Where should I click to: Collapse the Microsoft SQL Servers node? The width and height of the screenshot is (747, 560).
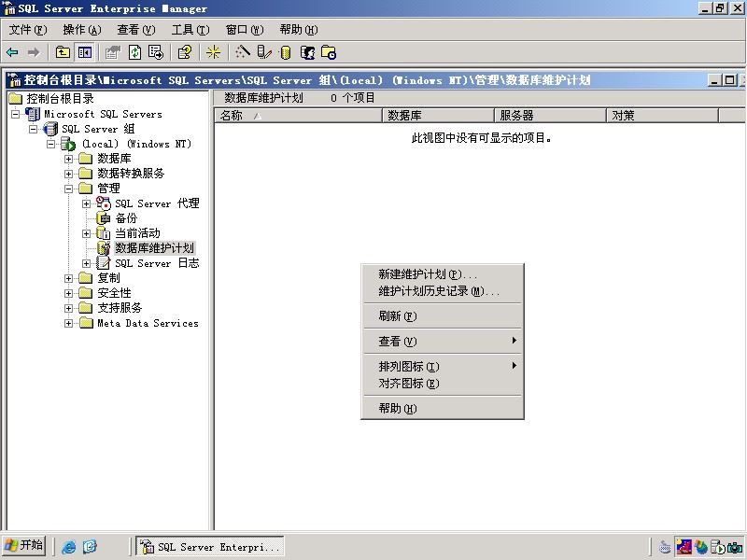tap(15, 114)
